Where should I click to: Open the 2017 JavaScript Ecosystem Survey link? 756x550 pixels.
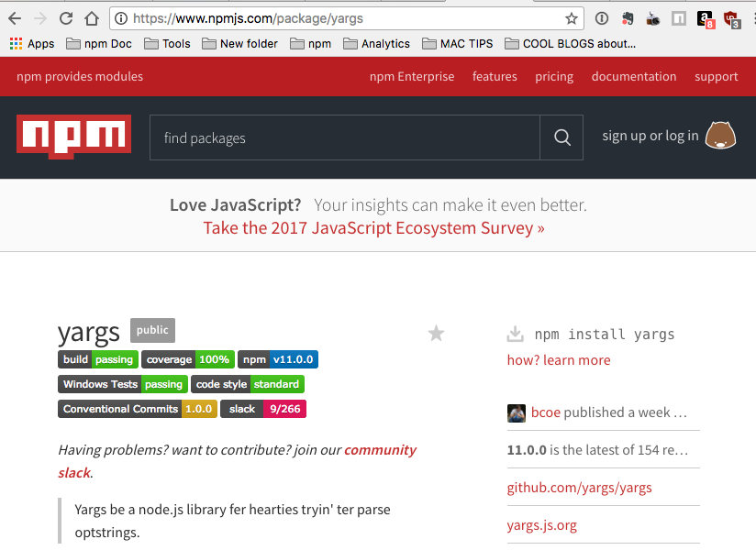[373, 228]
